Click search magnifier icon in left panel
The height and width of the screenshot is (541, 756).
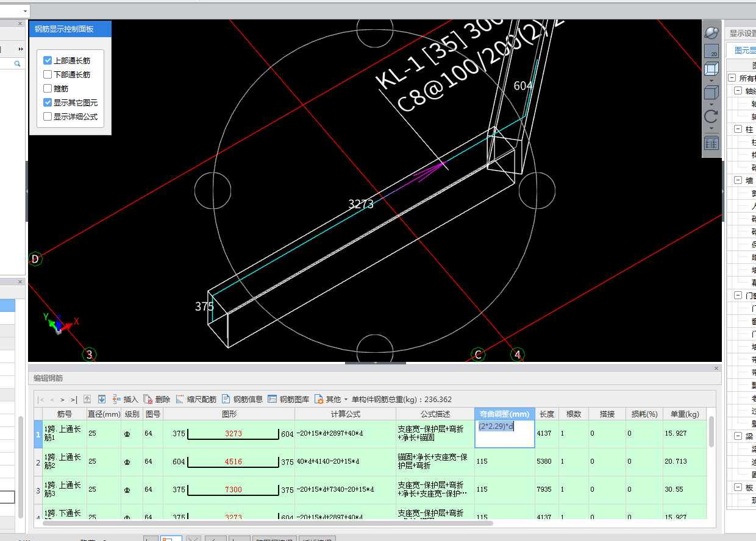click(18, 63)
